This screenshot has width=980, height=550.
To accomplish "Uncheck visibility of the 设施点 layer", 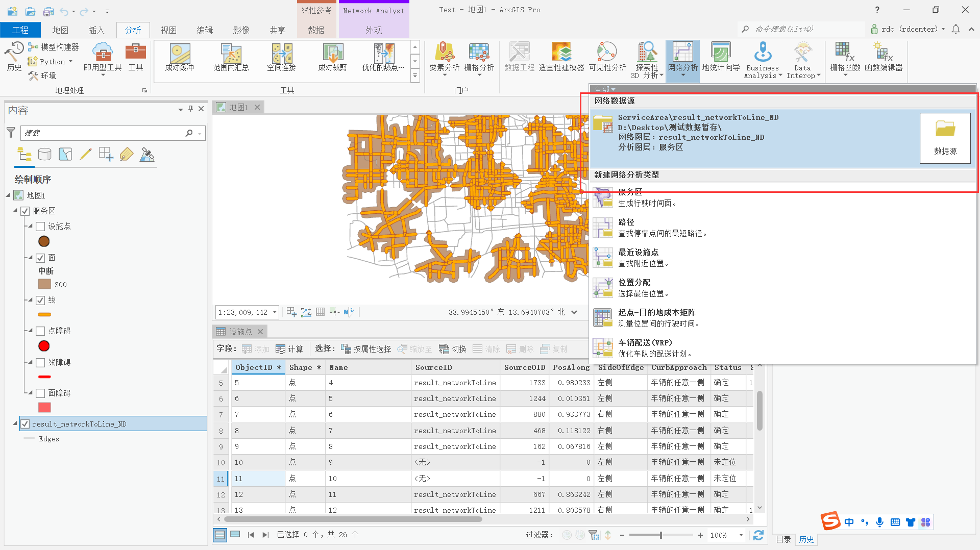I will coord(40,226).
